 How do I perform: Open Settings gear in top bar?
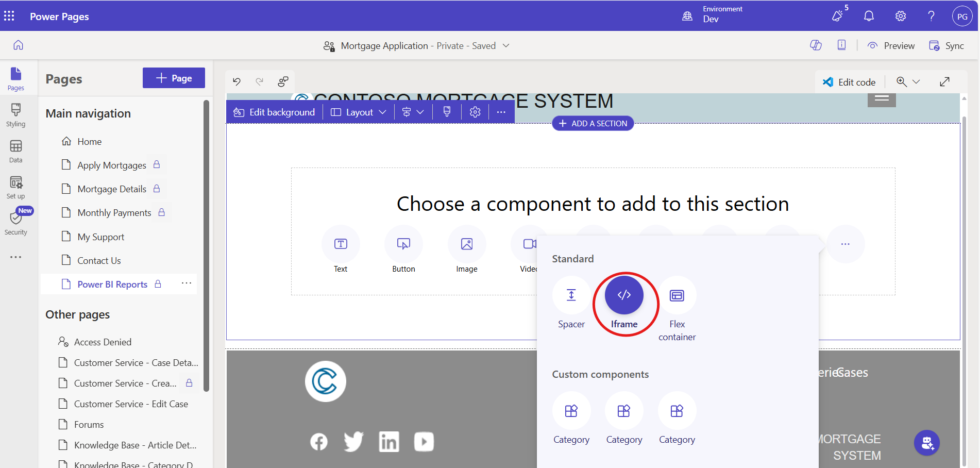point(900,16)
